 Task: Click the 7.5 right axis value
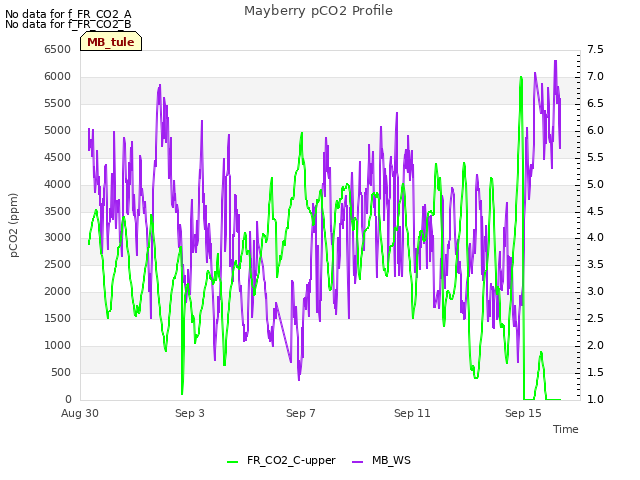[x=595, y=49]
